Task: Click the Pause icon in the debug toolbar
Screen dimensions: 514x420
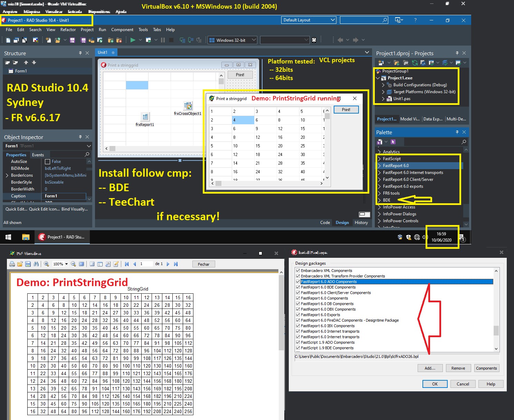Action: coord(163,40)
